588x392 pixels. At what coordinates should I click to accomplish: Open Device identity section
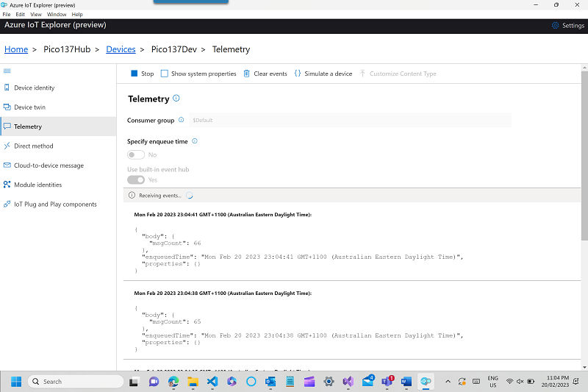[58, 88]
